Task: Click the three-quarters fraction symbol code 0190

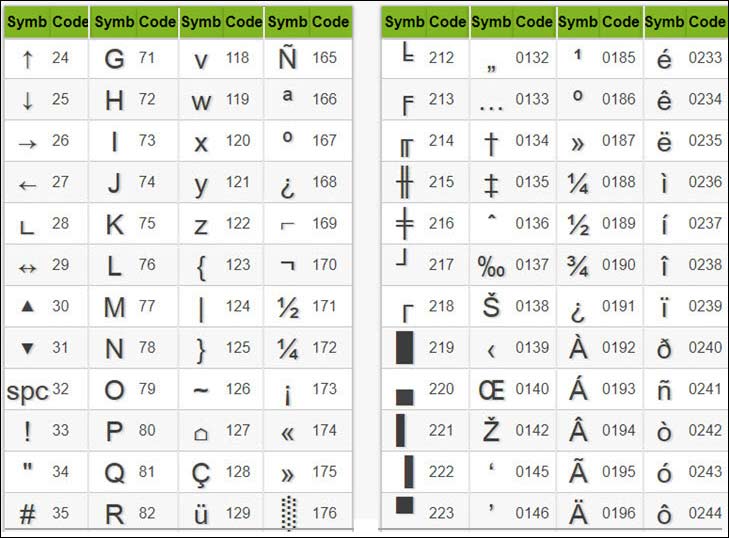Action: pos(577,266)
